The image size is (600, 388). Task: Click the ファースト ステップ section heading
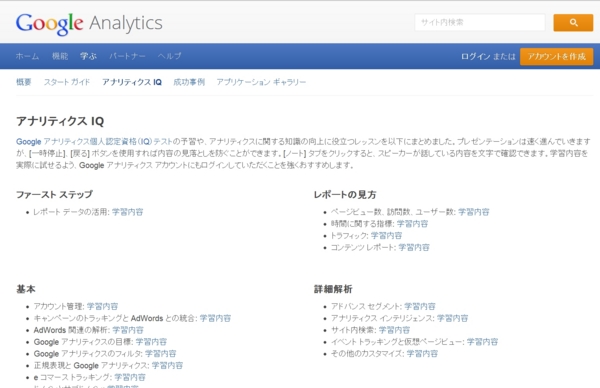point(54,194)
